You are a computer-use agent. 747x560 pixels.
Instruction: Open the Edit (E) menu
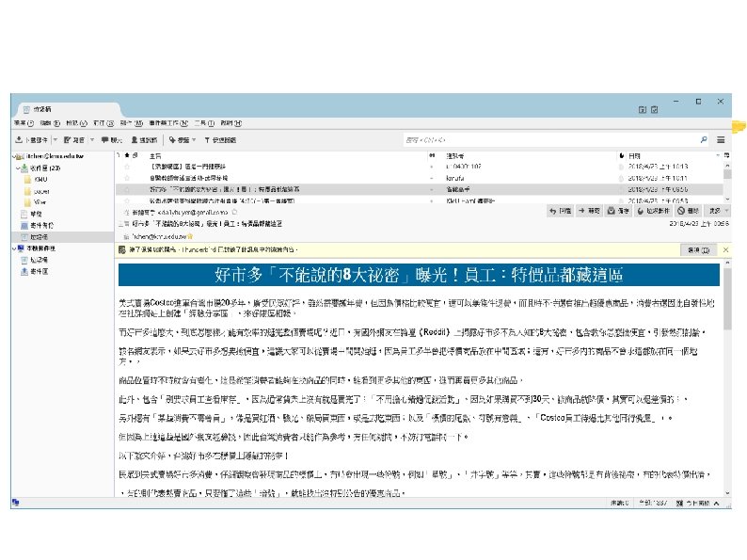(x=50, y=123)
